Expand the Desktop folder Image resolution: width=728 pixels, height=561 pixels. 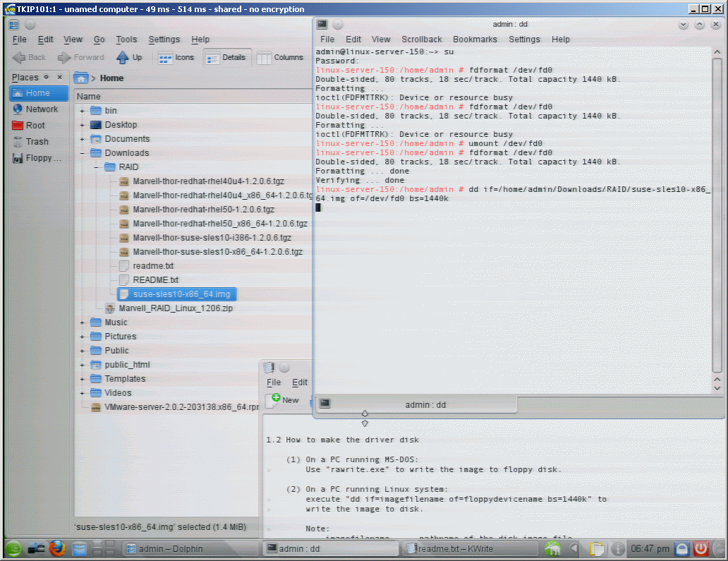pyautogui.click(x=82, y=125)
